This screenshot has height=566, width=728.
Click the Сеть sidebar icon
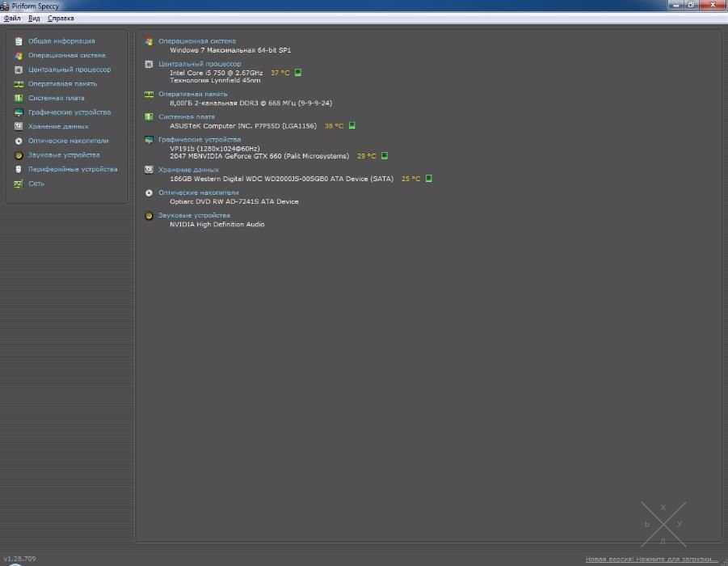pyautogui.click(x=19, y=184)
